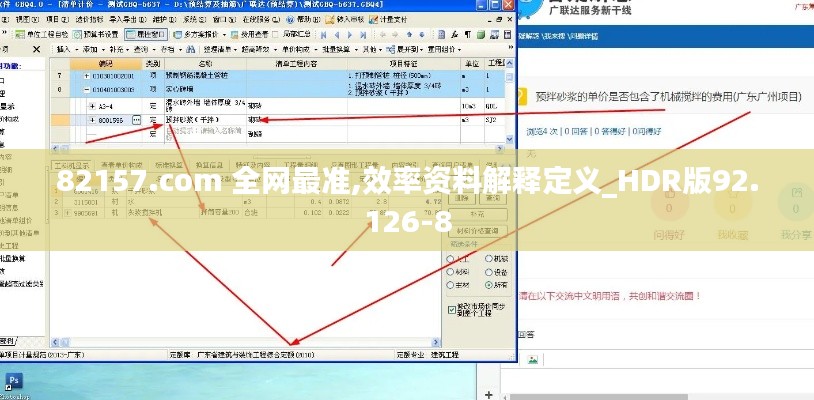Click the move down arrow toolbar icon

pyautogui.click(x=422, y=35)
